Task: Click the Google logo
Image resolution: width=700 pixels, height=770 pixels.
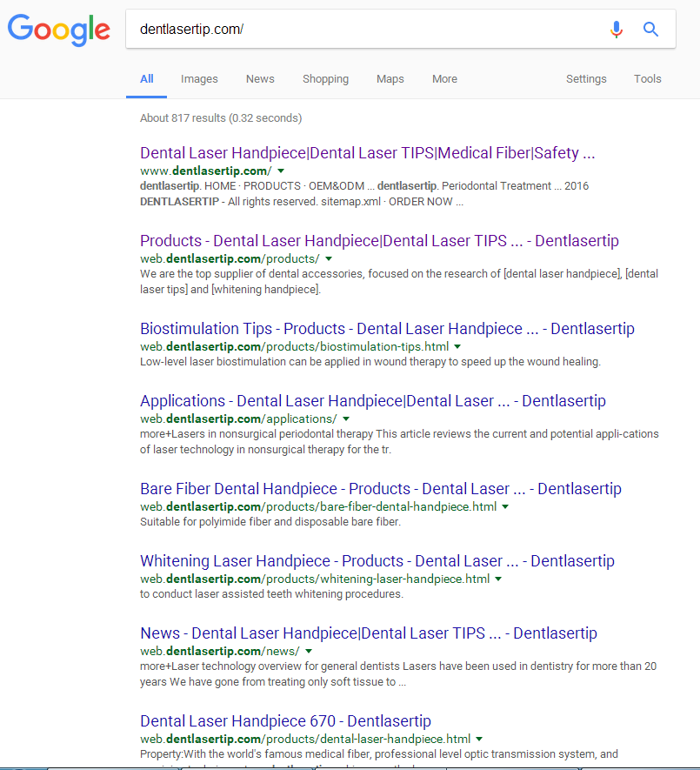Action: tap(59, 30)
